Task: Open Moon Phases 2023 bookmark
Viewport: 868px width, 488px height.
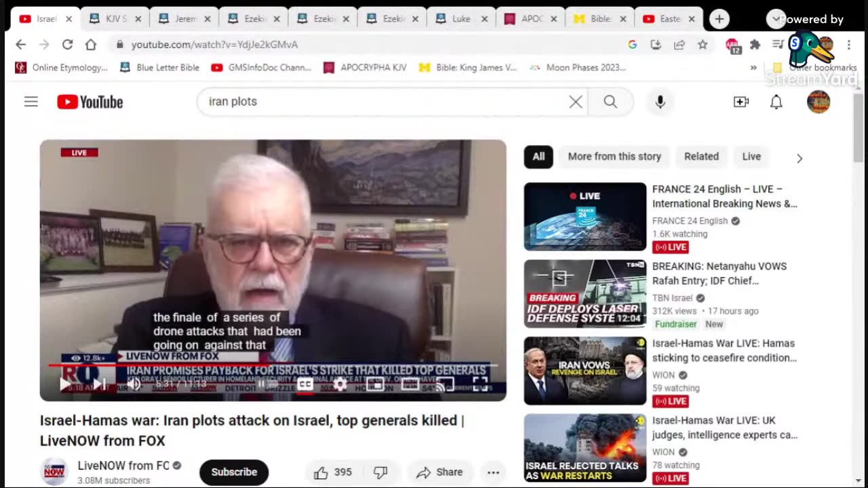Action: pyautogui.click(x=578, y=68)
